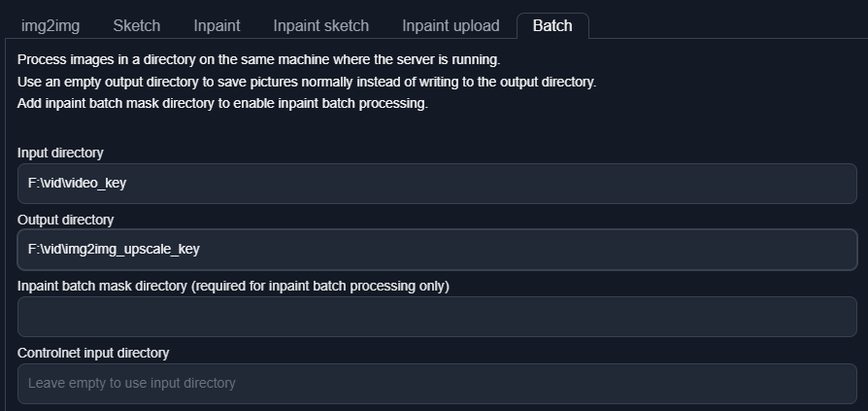Click the "Use an empty output directory" line

pyautogui.click(x=307, y=82)
